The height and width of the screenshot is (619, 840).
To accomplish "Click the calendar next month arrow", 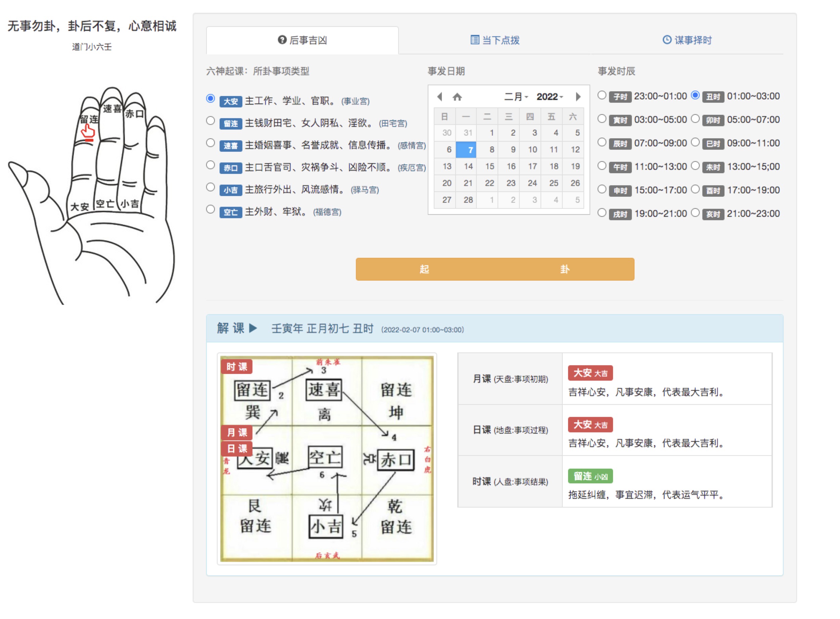I will click(x=578, y=97).
